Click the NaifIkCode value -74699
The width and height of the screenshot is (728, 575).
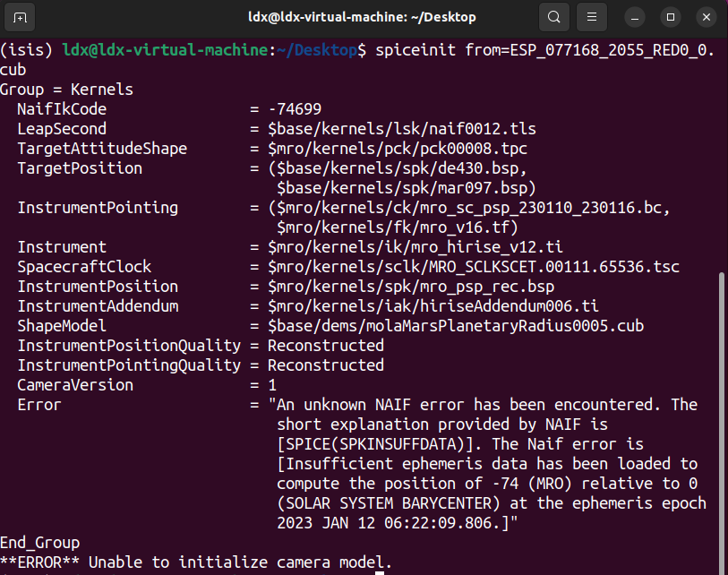pos(297,108)
